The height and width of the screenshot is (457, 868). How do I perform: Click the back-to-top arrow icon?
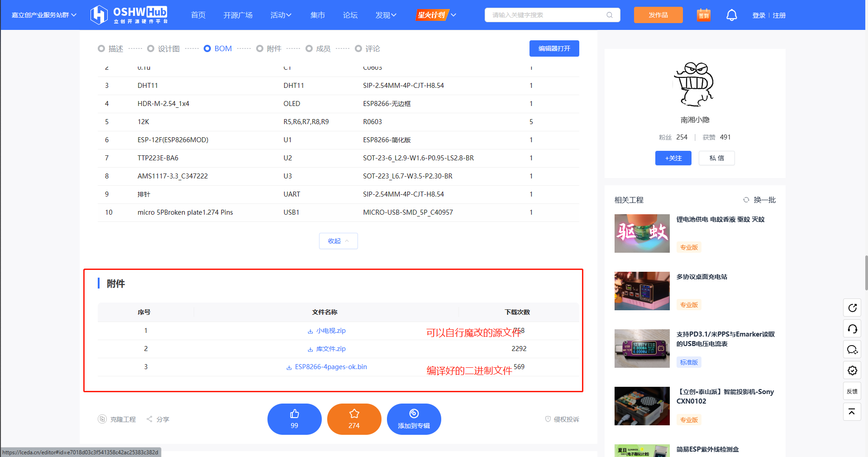[x=852, y=412]
